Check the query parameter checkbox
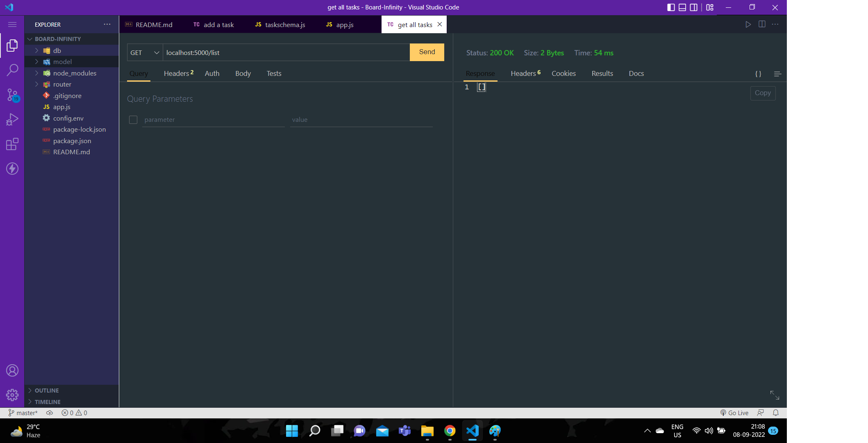Viewport: 868px width, 443px height. [x=133, y=120]
